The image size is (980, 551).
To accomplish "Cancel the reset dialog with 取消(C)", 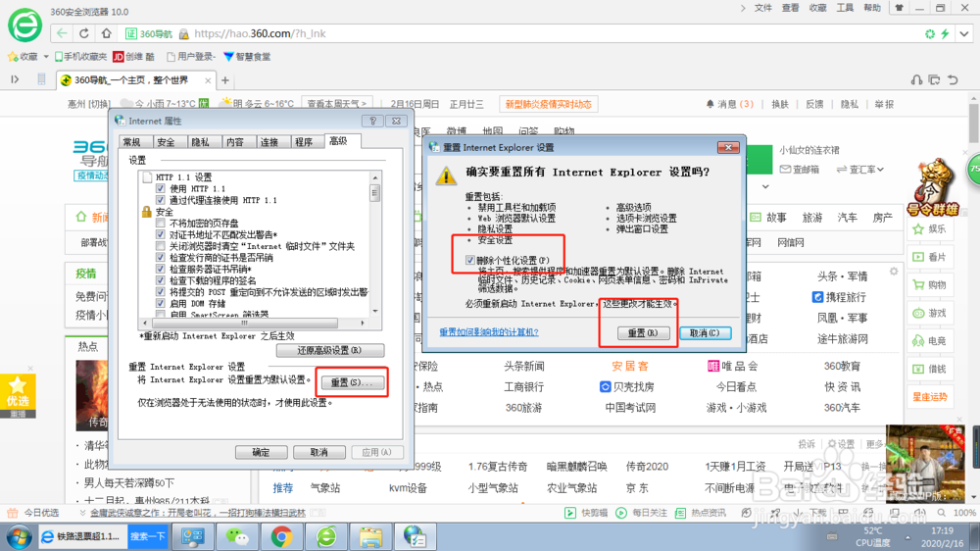I will [705, 333].
